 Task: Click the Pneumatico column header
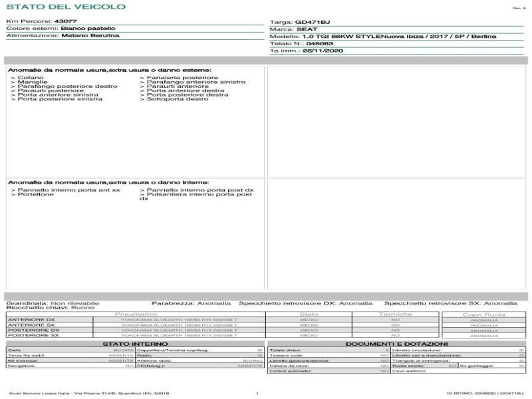pyautogui.click(x=136, y=314)
